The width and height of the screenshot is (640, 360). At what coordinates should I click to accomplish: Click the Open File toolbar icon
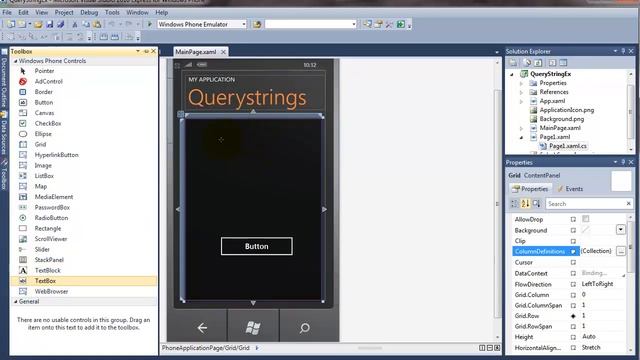tap(38, 24)
